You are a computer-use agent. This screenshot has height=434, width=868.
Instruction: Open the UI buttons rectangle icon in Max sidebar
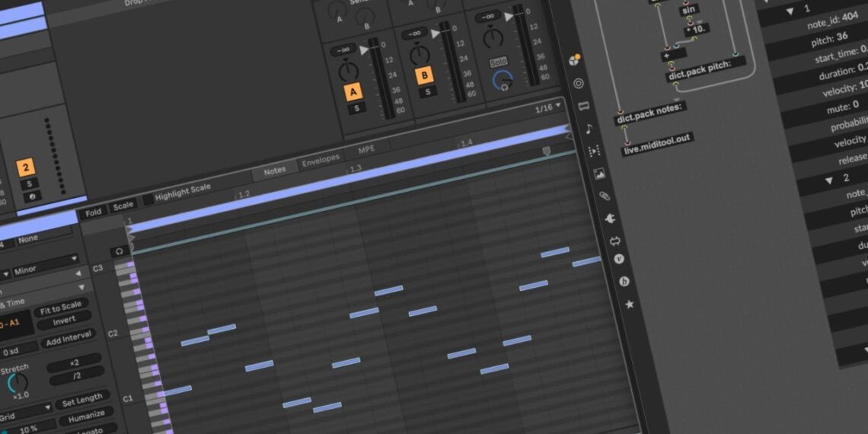click(x=583, y=107)
